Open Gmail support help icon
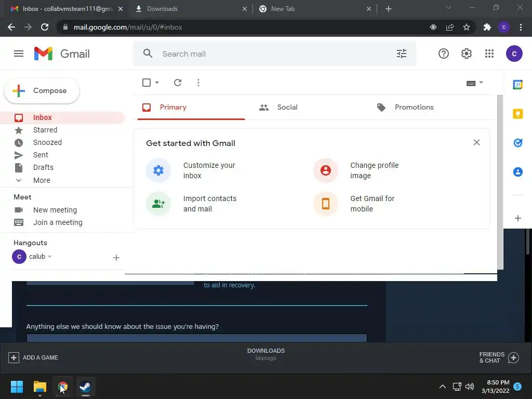Viewport: 532px width, 399px height. pos(444,54)
